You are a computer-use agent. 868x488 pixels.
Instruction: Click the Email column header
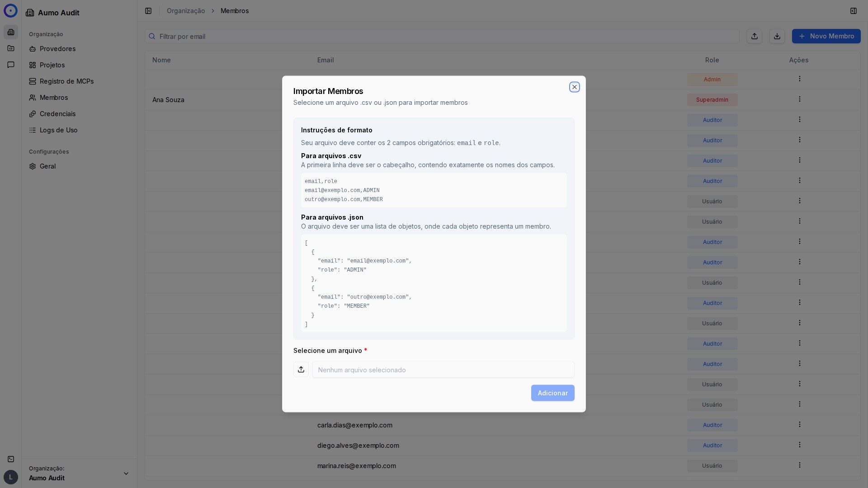(x=325, y=60)
